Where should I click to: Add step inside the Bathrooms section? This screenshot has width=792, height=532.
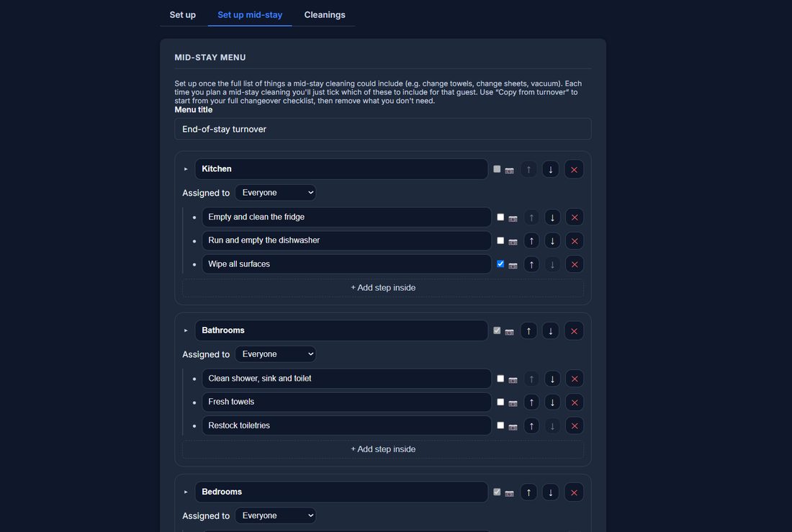point(383,449)
